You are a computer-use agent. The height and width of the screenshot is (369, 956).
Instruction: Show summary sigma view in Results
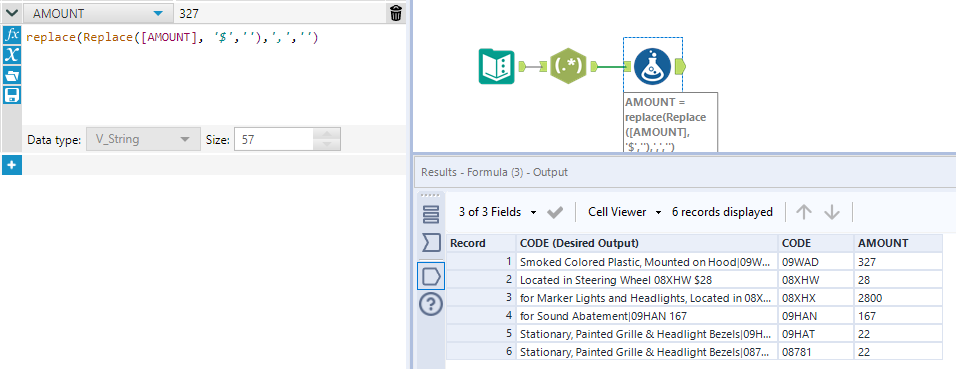click(431, 243)
